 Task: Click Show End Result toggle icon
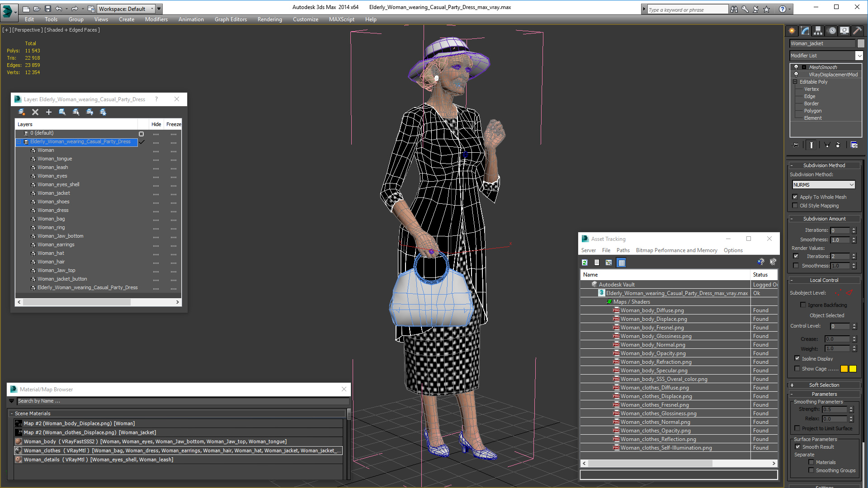tap(811, 145)
